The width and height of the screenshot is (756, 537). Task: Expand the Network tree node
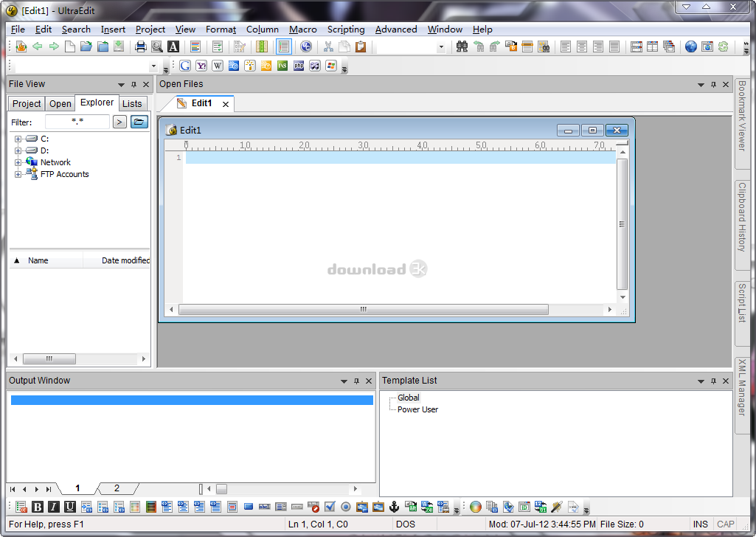click(18, 162)
